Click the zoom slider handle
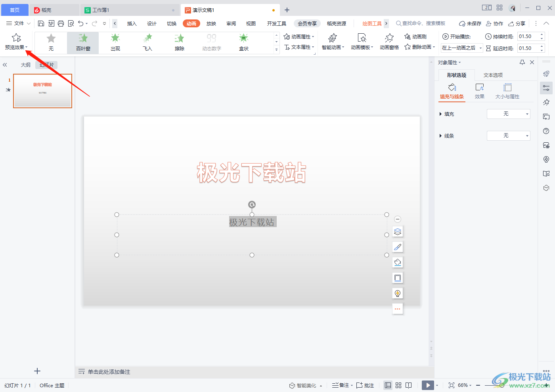555x392 pixels. [x=502, y=385]
